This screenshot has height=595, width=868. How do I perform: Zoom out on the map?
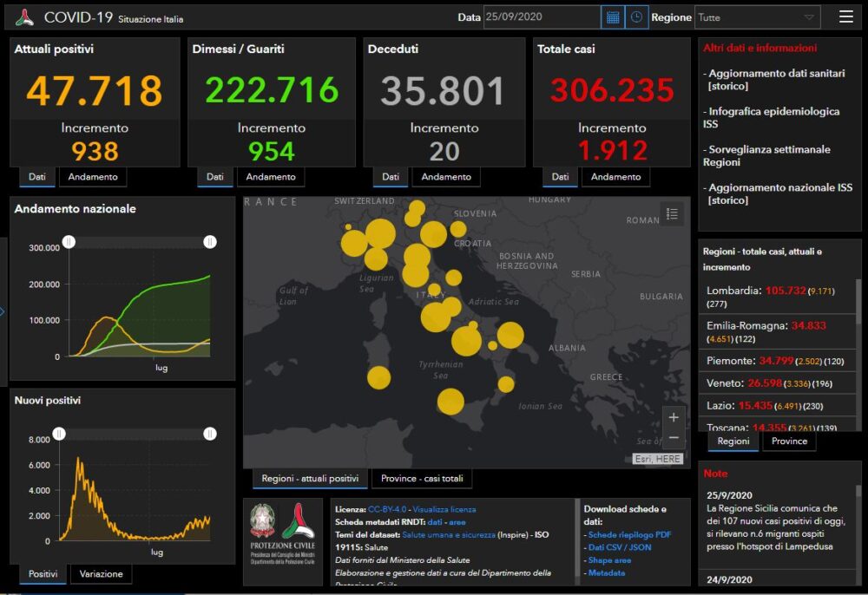coord(674,438)
